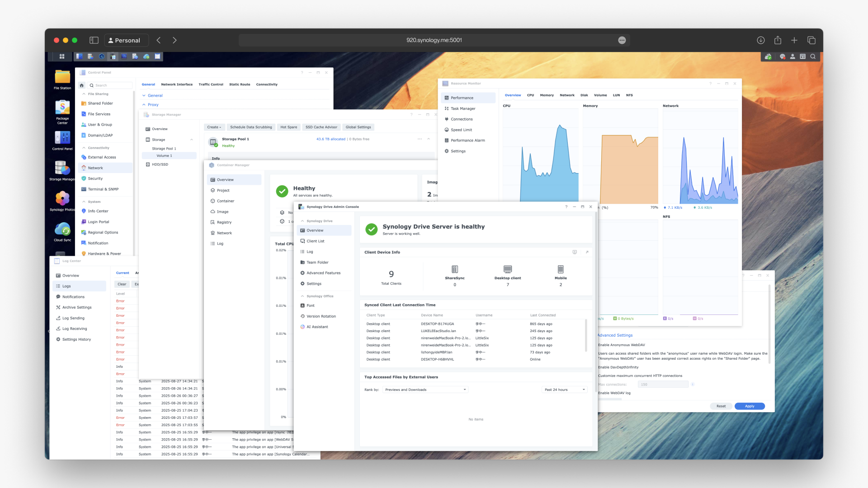Click Apply button in WebDAV settings

750,406
